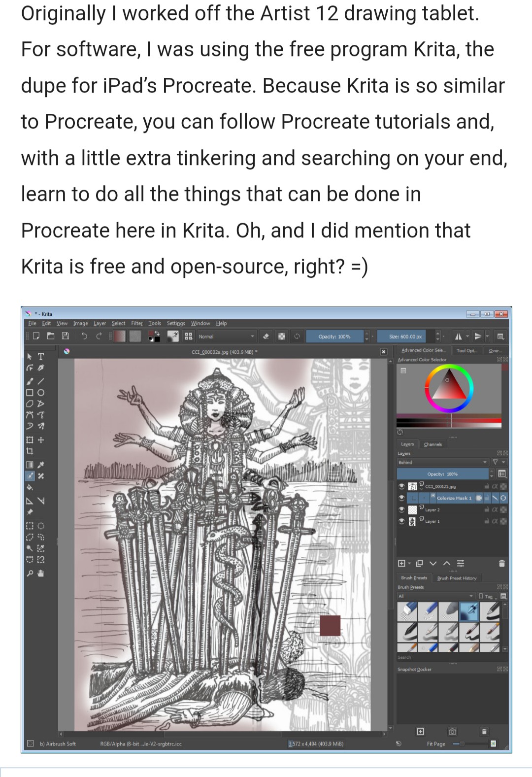Switch to the Channels tab
This screenshot has width=532, height=777.
(432, 444)
